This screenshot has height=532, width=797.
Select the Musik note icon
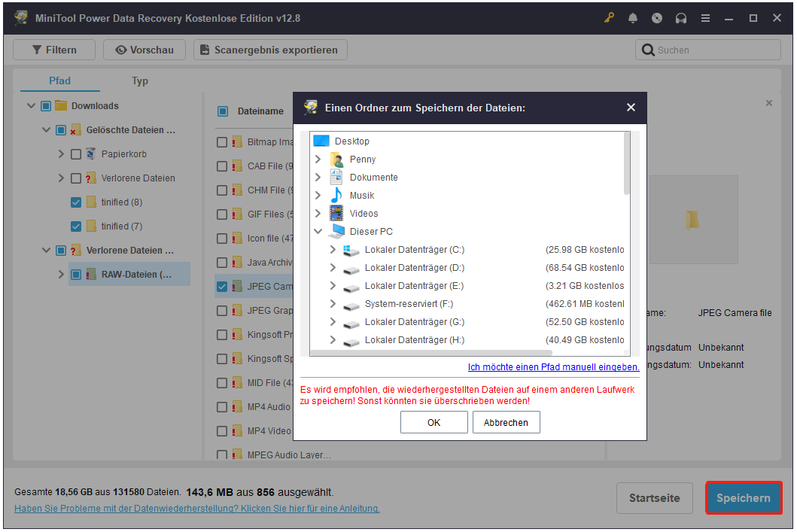tap(336, 195)
